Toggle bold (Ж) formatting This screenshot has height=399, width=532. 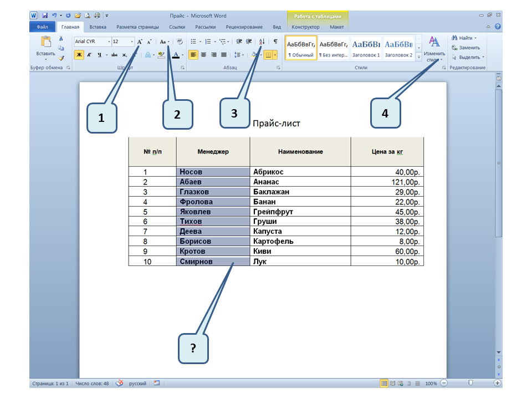[x=79, y=55]
